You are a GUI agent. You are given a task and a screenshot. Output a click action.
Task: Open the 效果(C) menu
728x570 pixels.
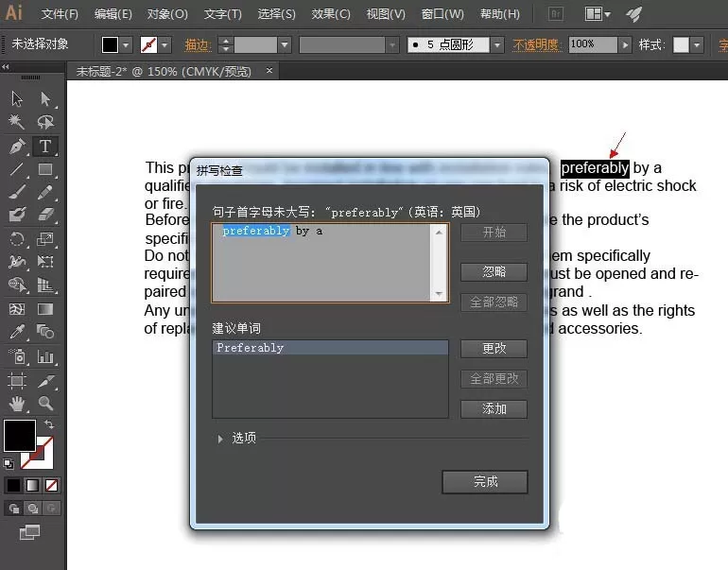point(331,14)
